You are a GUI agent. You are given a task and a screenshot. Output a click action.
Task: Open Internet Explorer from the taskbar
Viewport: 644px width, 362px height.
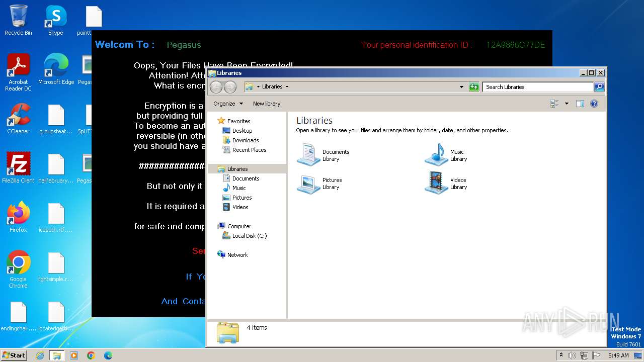[x=40, y=355]
